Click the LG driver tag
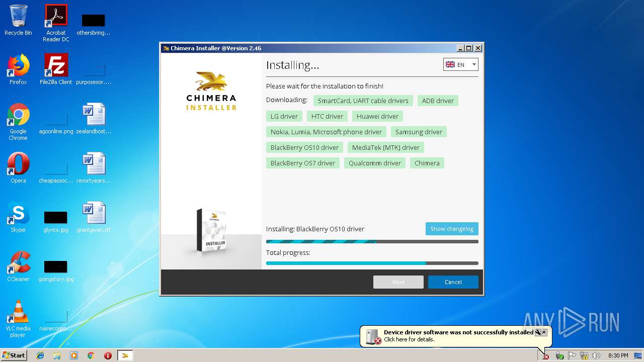The height and width of the screenshot is (362, 644). tap(284, 116)
